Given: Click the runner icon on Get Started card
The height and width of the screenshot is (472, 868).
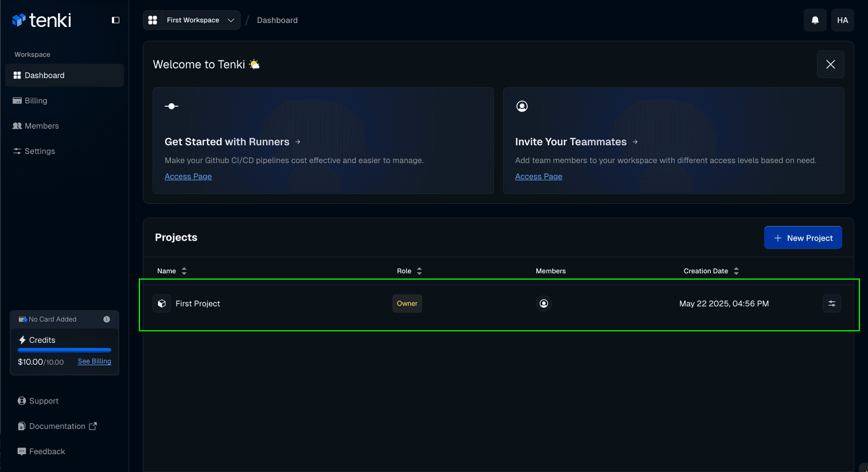Looking at the screenshot, I should coord(172,106).
